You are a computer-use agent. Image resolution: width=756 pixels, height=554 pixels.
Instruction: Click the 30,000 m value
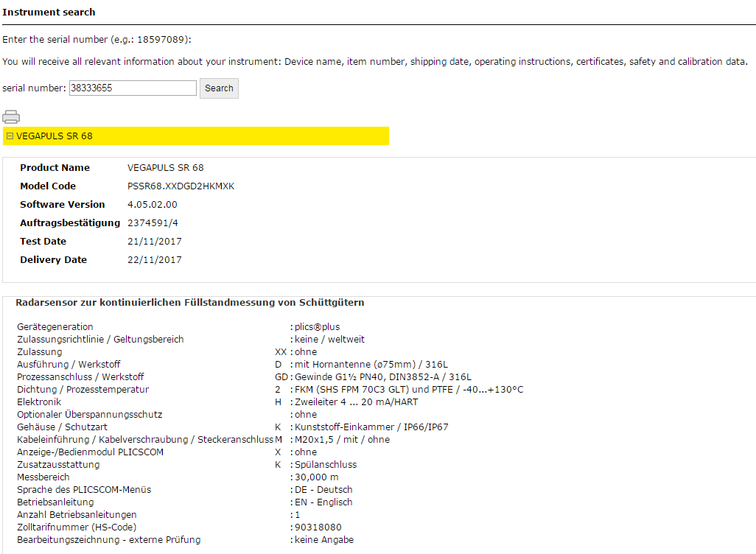tap(317, 477)
